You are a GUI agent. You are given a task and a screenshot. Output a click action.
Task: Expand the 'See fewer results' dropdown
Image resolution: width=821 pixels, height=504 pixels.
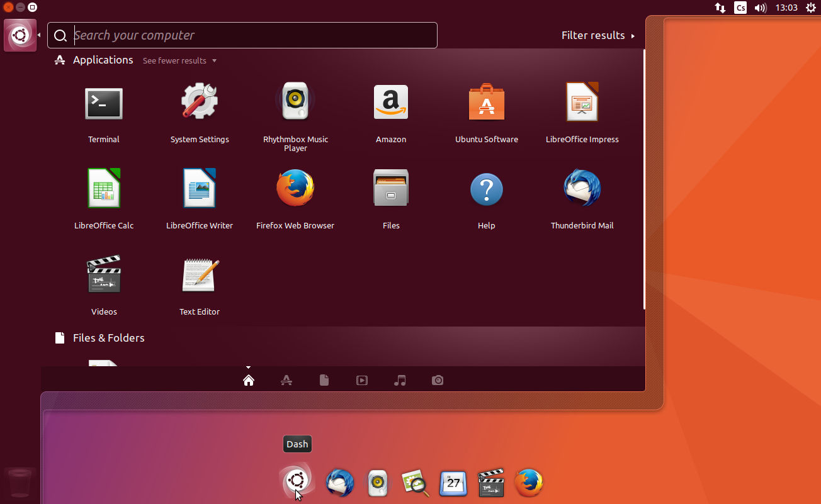(179, 60)
